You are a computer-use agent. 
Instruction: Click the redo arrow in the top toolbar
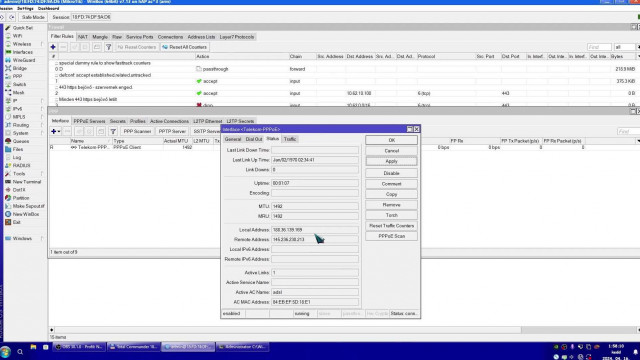(x=12, y=17)
